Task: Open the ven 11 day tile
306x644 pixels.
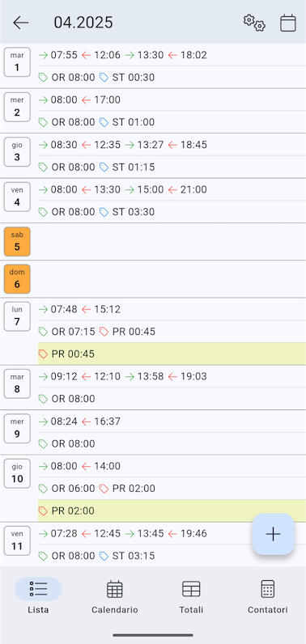Action: pos(17,540)
